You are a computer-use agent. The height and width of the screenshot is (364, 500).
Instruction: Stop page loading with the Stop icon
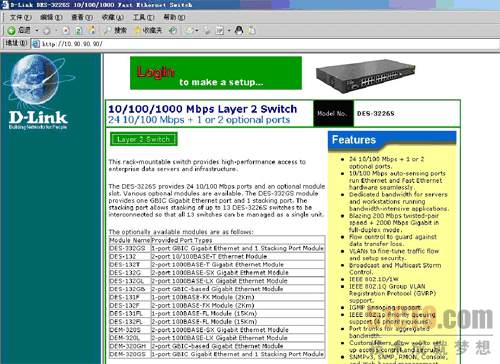pos(66,31)
